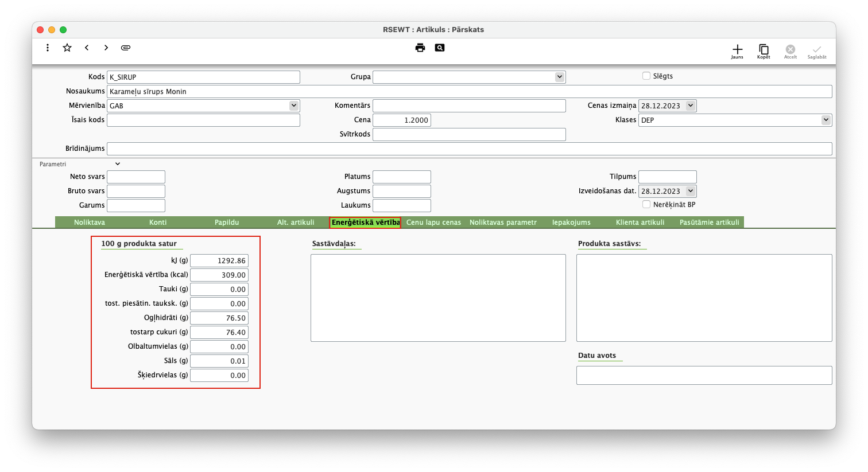Click the Platums field
This screenshot has width=868, height=472.
(x=402, y=177)
